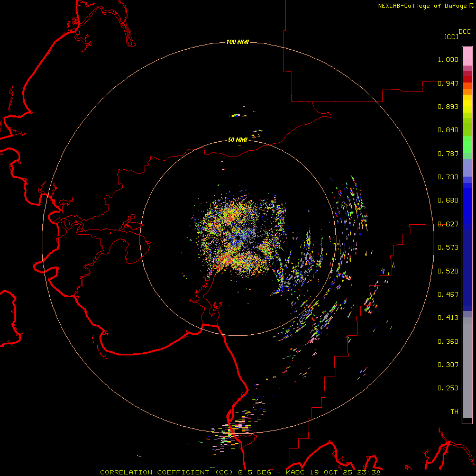Click the DCC product label
Viewport: 476px width, 476px height.
click(x=464, y=32)
